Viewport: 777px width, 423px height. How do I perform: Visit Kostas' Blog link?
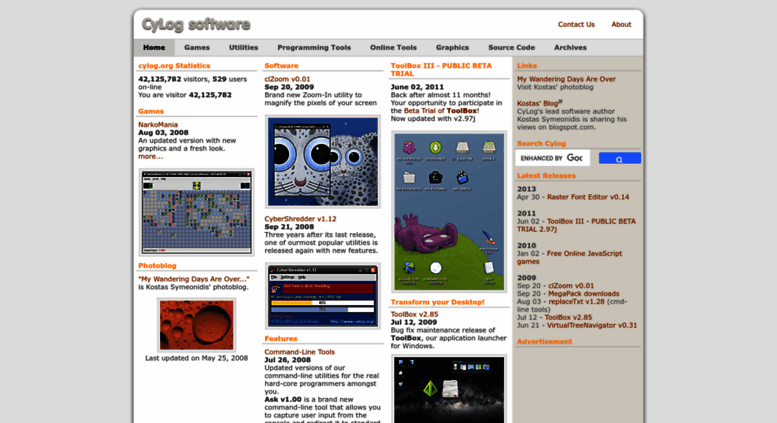[x=538, y=104]
